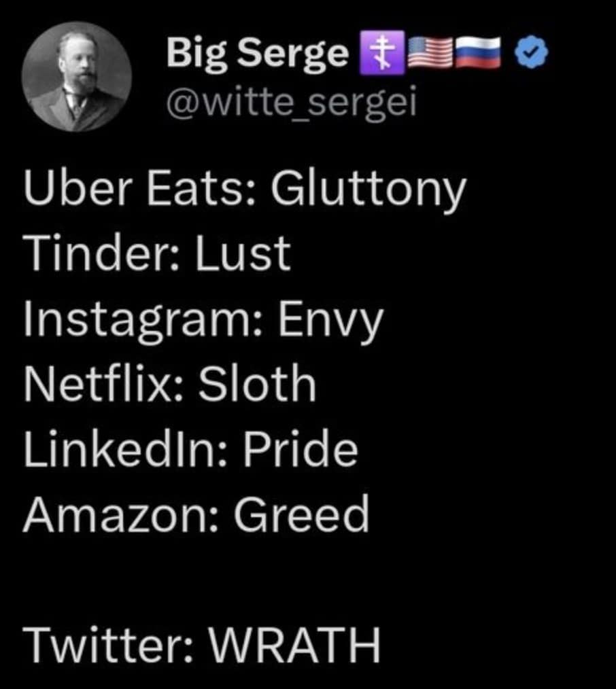Click the word "Envy"
The image size is (616, 689).
(330, 320)
